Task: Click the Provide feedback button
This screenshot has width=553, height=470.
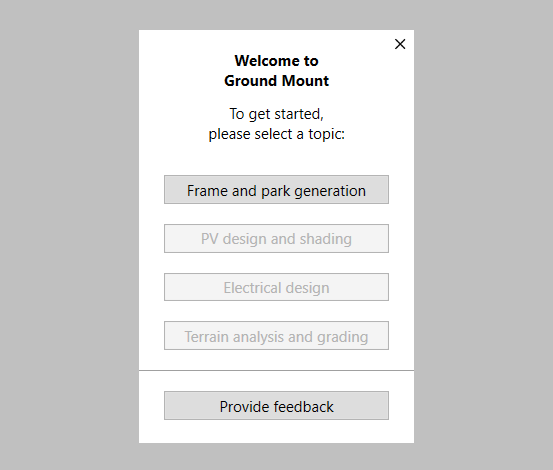Action: click(x=276, y=405)
